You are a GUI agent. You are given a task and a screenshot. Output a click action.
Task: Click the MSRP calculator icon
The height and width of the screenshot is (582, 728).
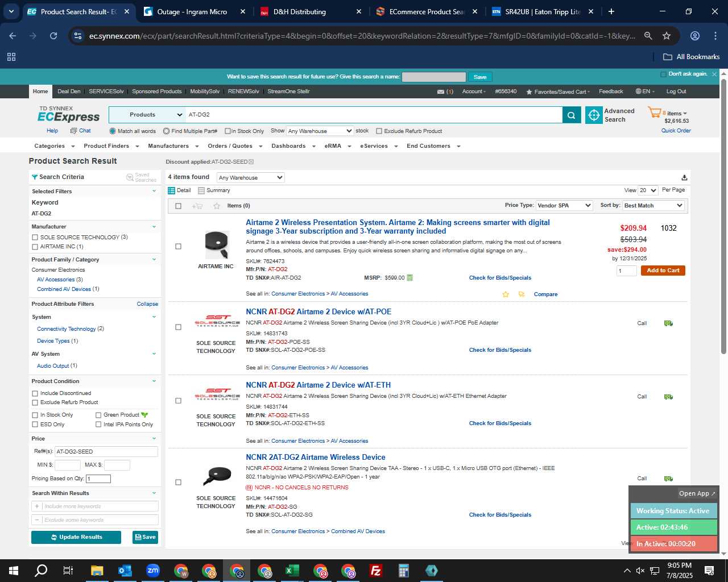click(x=410, y=278)
